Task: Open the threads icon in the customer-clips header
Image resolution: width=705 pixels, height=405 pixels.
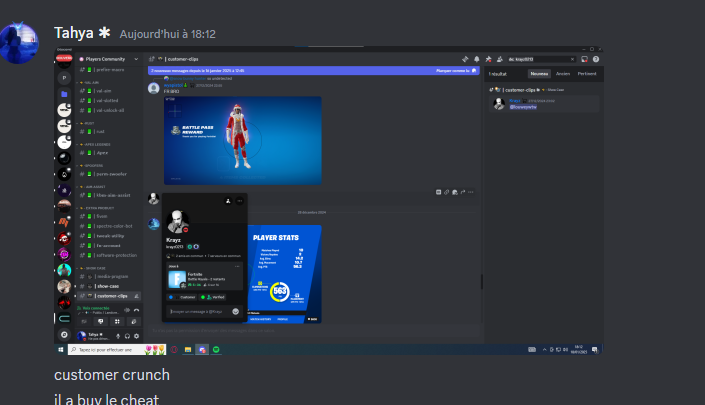Action: click(x=465, y=59)
